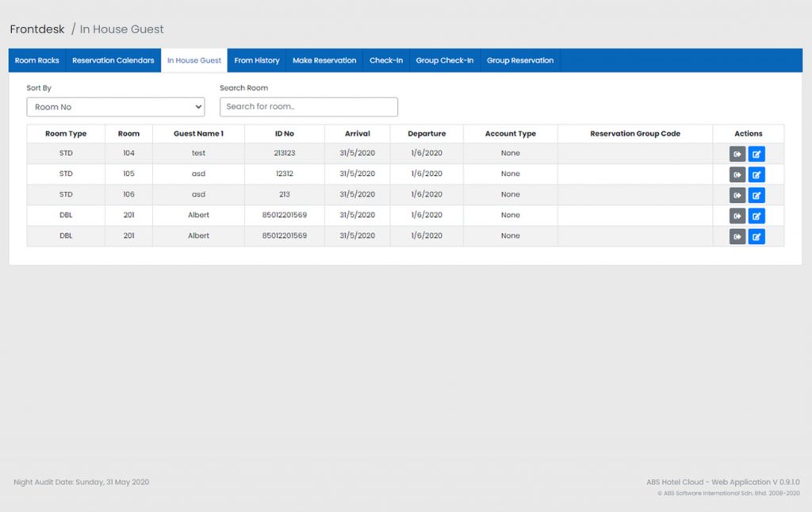Image resolution: width=812 pixels, height=512 pixels.
Task: Open the Reservation Calendars tab
Action: click(x=113, y=60)
